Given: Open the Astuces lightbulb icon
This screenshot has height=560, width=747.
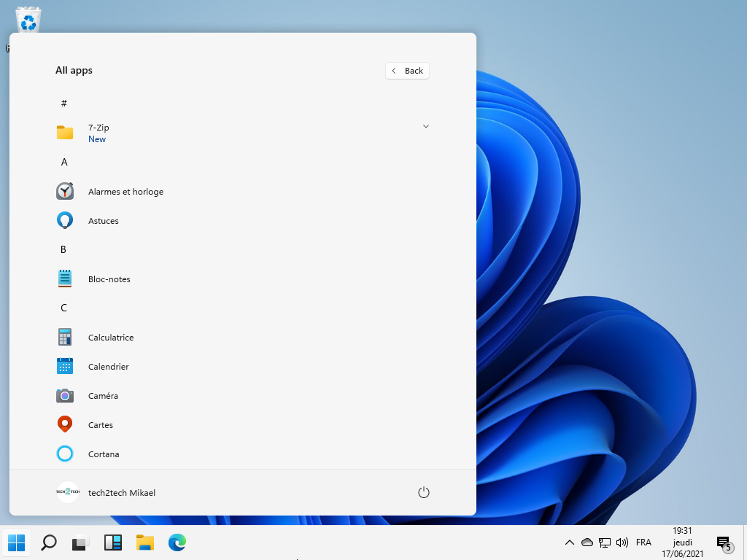Looking at the screenshot, I should [65, 220].
